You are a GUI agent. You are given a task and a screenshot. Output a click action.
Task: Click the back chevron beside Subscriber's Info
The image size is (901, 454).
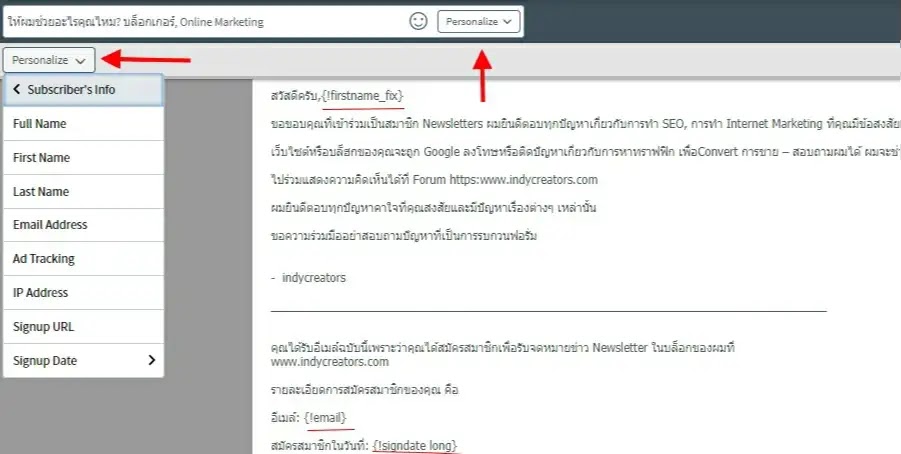coord(17,89)
